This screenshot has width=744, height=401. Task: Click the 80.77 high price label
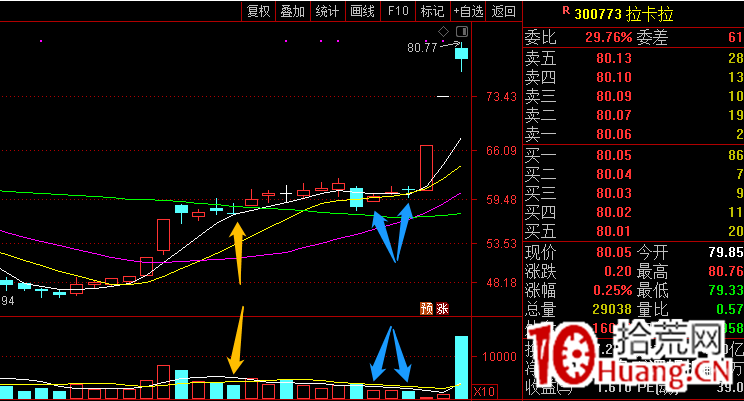(x=422, y=47)
